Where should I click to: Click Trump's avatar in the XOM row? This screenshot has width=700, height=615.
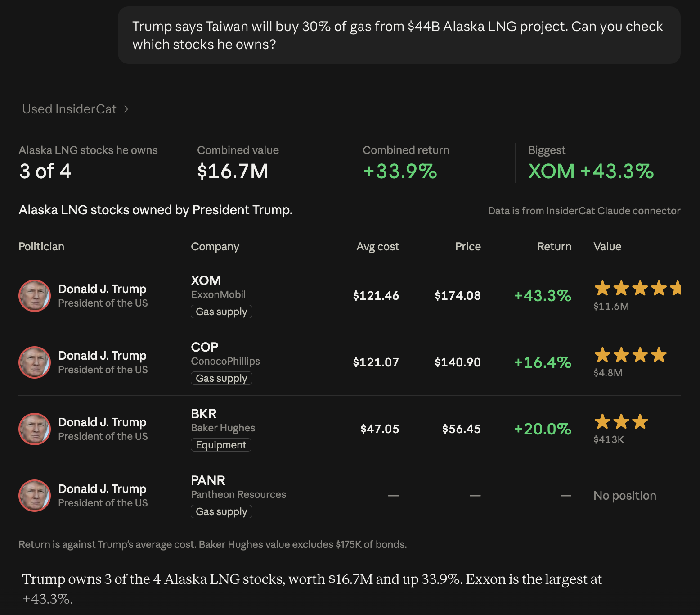coord(35,296)
